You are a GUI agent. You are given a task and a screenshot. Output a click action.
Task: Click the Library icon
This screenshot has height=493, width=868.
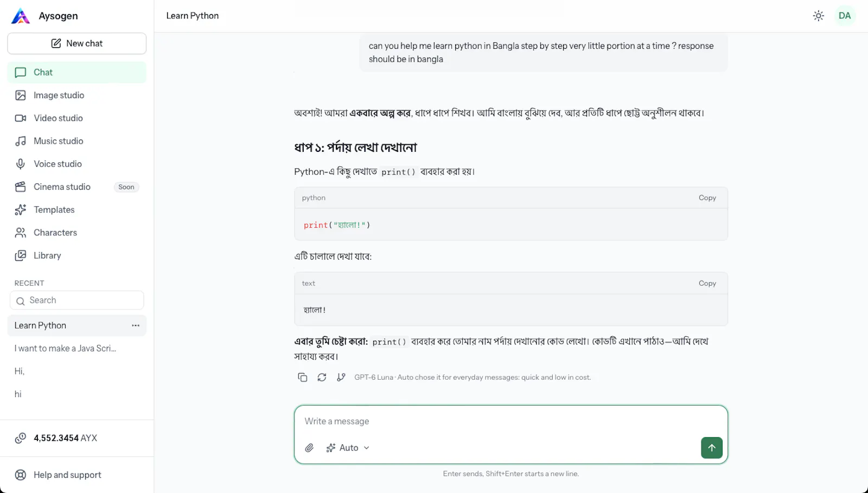point(21,255)
